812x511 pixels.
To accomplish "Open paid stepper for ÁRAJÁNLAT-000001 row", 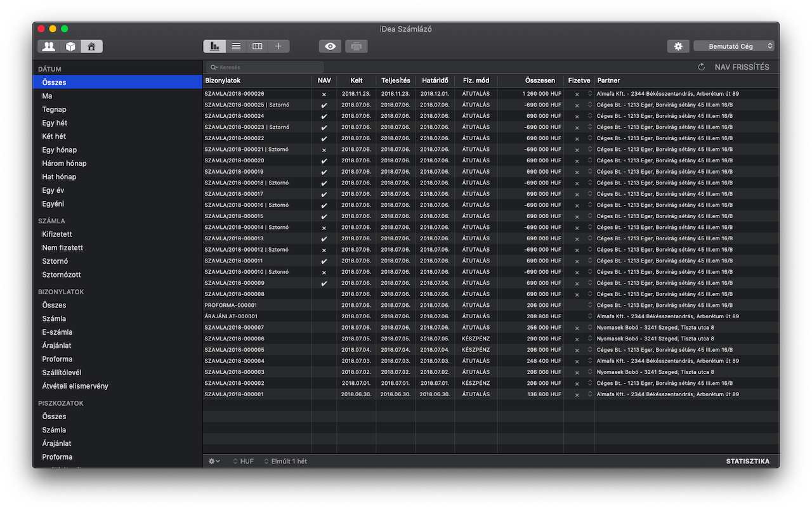I will coord(590,316).
